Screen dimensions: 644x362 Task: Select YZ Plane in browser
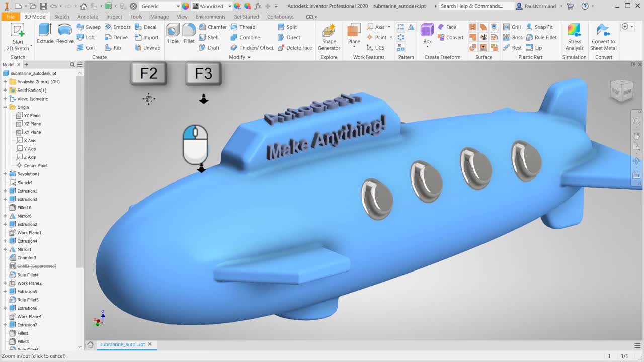[29, 116]
